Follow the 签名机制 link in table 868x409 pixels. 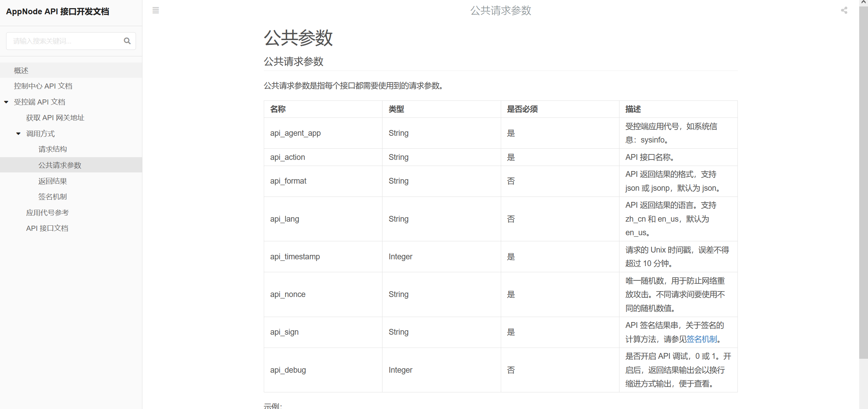pos(702,339)
